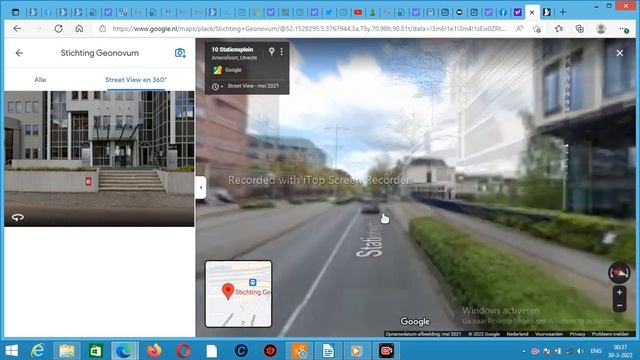
Task: Collapse the side panel with the arrow
Action: 200,188
